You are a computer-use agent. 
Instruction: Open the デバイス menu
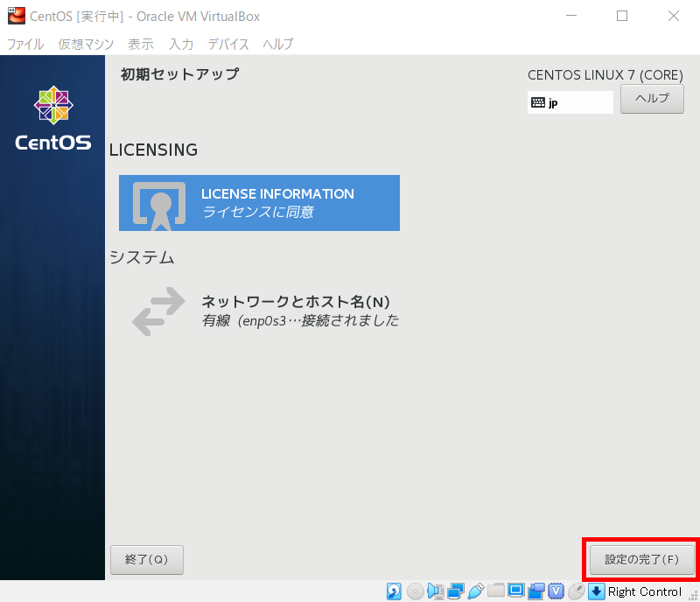pyautogui.click(x=228, y=44)
